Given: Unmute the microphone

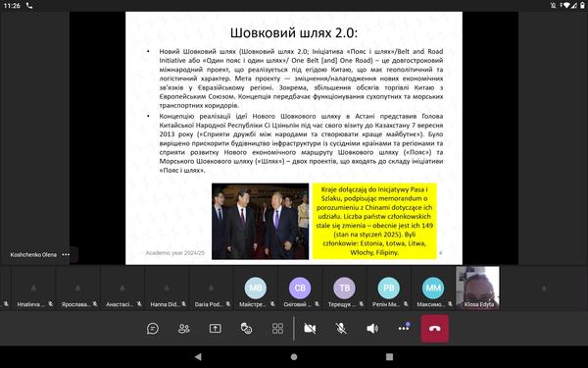Looking at the screenshot, I should [341, 329].
